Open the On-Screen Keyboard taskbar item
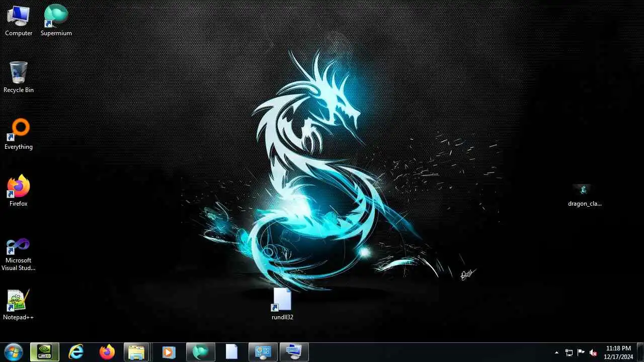This screenshot has height=362, width=644. coord(294,352)
